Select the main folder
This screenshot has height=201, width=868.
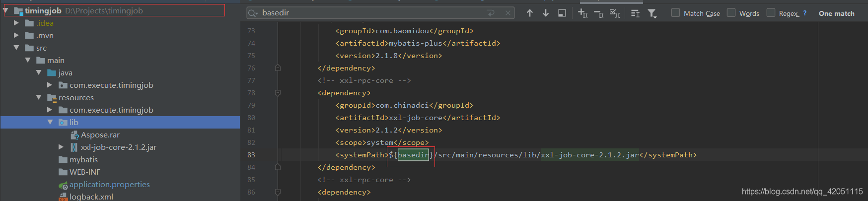(x=56, y=60)
